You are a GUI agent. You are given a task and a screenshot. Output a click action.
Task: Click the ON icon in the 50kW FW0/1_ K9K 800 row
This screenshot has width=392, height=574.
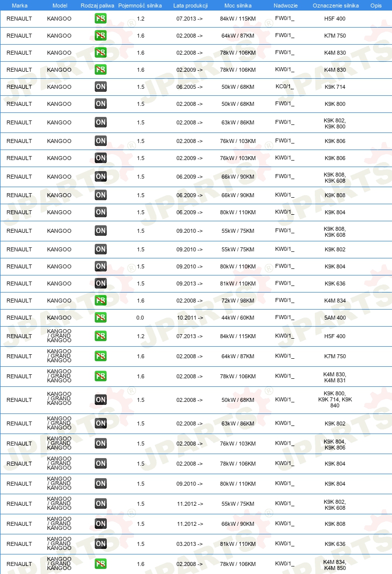(101, 104)
